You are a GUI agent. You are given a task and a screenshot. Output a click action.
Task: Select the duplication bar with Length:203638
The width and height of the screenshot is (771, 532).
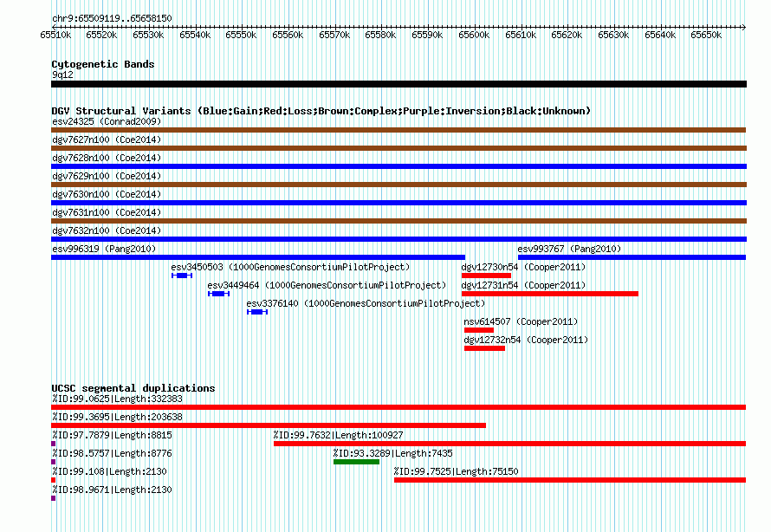[x=269, y=425]
